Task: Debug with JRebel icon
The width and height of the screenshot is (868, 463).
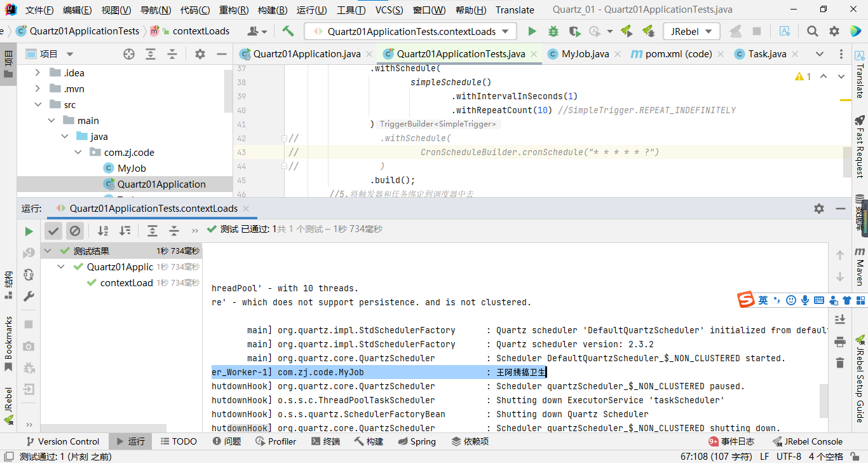Action: click(x=648, y=31)
